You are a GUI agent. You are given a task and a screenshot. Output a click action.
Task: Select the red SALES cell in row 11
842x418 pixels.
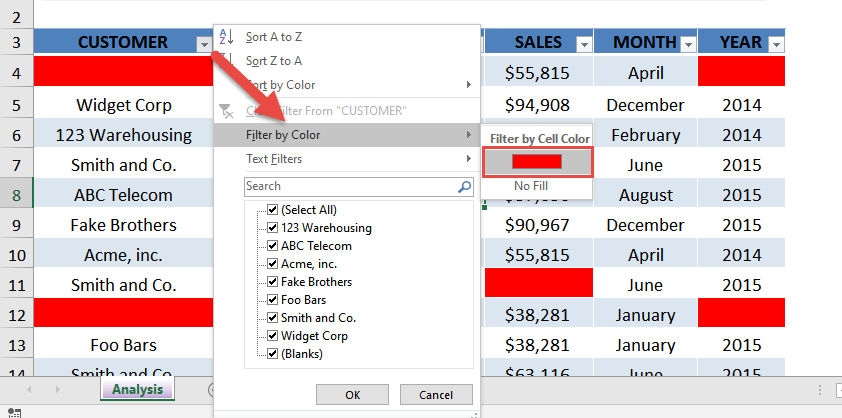(539, 283)
